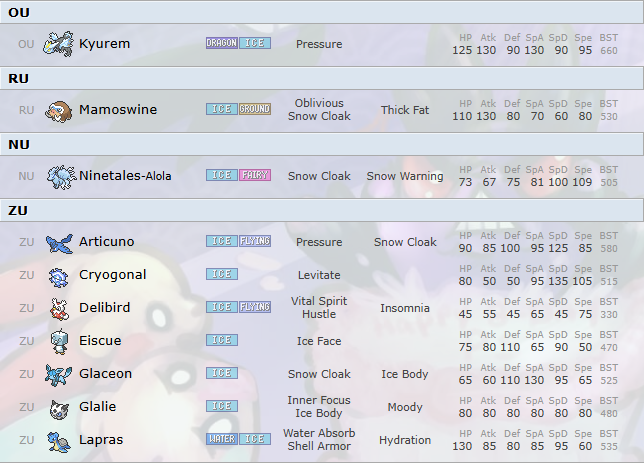Click the ZU tier section header
The image size is (644, 463).
322,210
